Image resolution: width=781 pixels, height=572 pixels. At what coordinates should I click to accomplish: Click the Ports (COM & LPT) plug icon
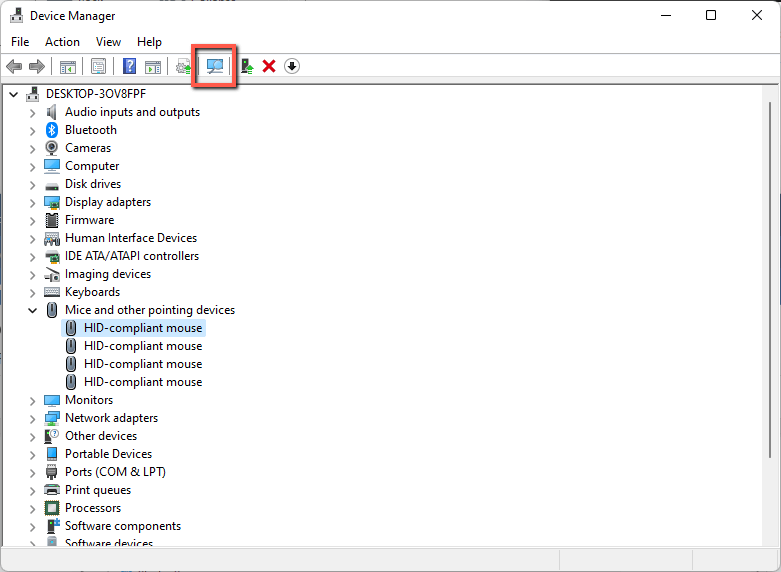52,472
